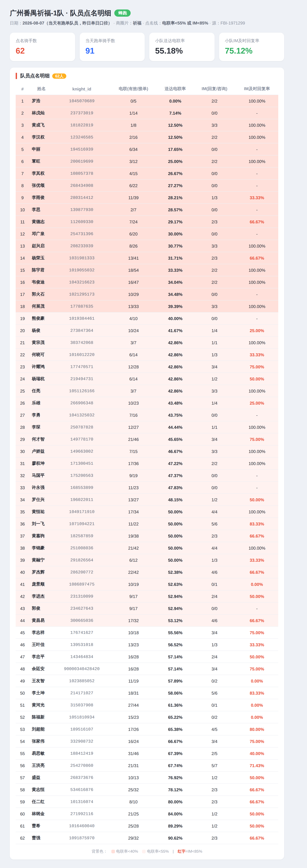Click the IM及时回复率 column header
Viewport: 307px width, 868px height.
[257, 89]
